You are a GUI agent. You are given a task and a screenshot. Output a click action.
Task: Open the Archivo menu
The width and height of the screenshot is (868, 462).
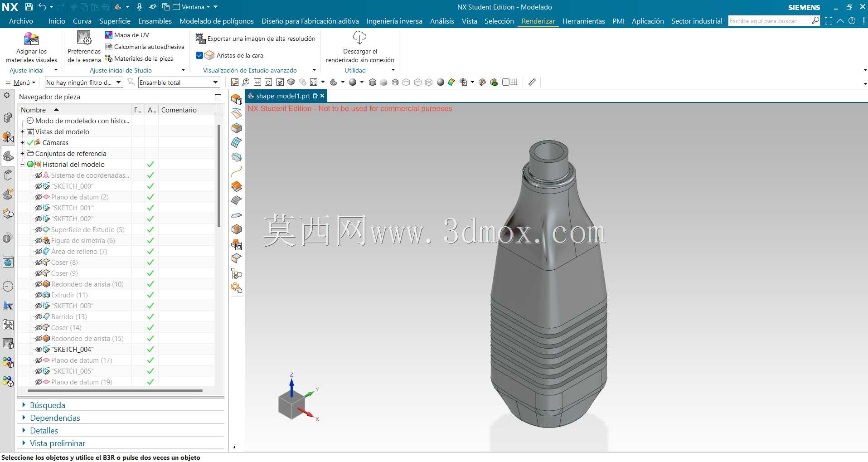21,21
